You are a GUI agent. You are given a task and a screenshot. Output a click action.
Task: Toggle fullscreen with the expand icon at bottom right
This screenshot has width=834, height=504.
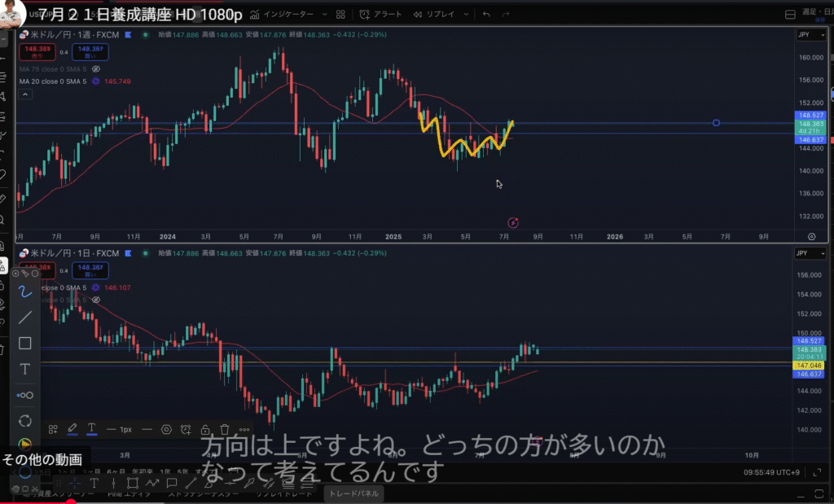[x=817, y=472]
